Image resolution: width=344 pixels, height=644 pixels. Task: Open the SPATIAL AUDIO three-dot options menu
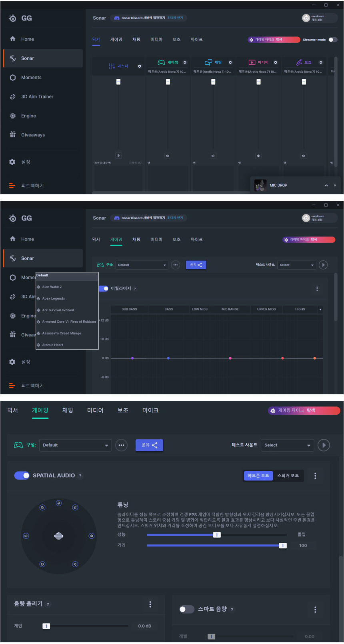point(315,476)
